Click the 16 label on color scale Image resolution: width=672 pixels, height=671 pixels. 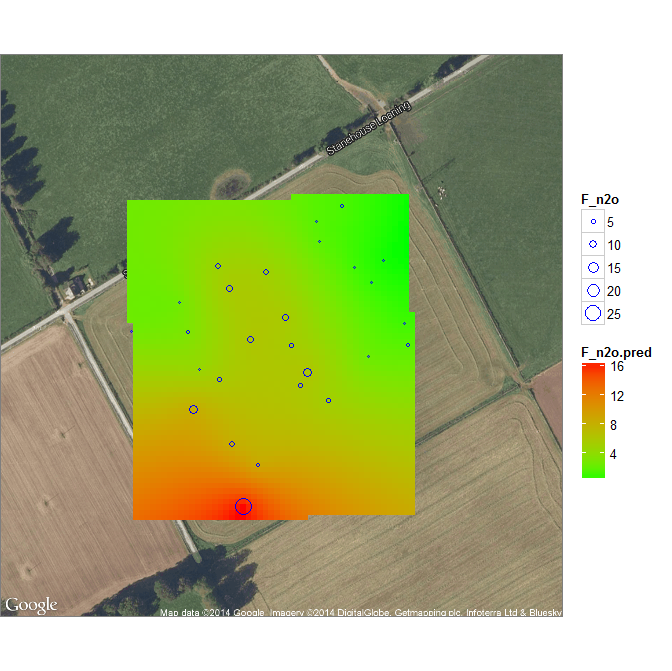tap(618, 367)
